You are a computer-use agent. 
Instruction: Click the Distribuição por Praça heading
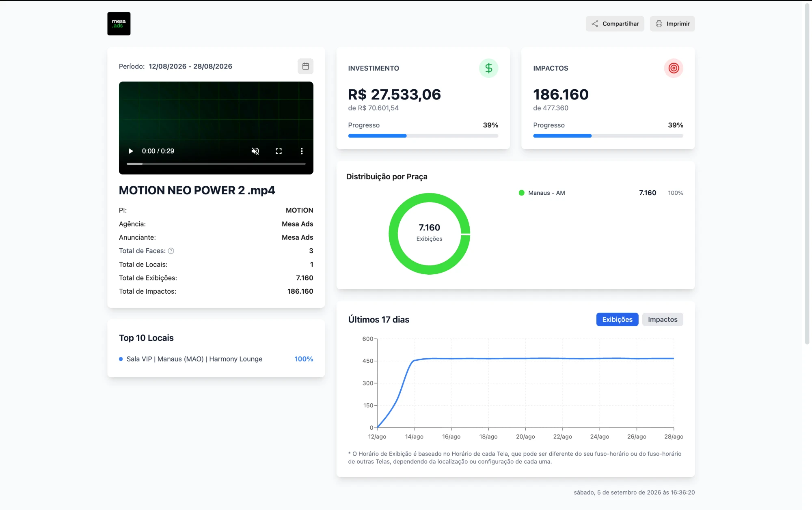coord(387,176)
